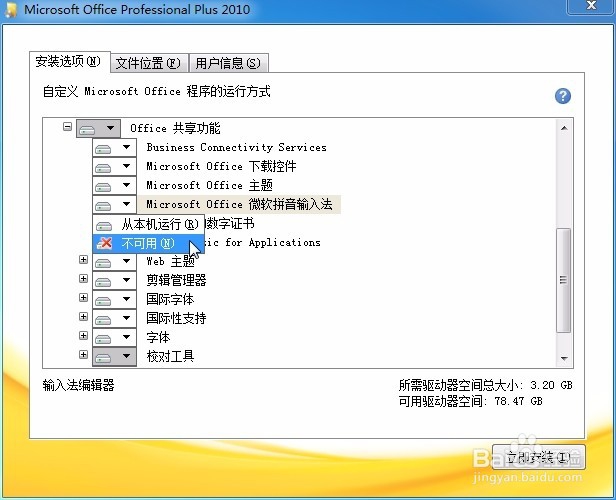This screenshot has height=500, width=616.
Task: Select "国际字体" tree item
Action: coord(170,299)
